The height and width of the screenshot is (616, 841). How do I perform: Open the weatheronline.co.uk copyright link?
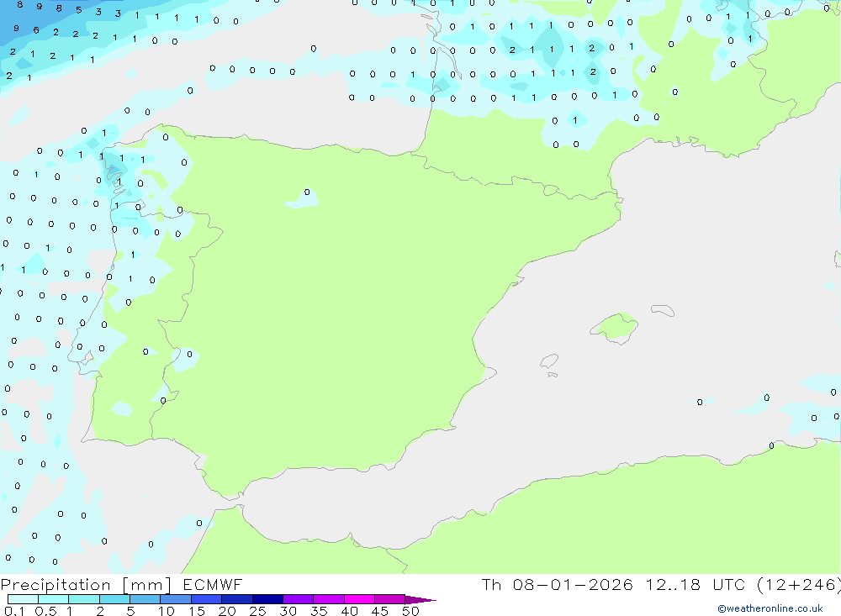coord(770,608)
